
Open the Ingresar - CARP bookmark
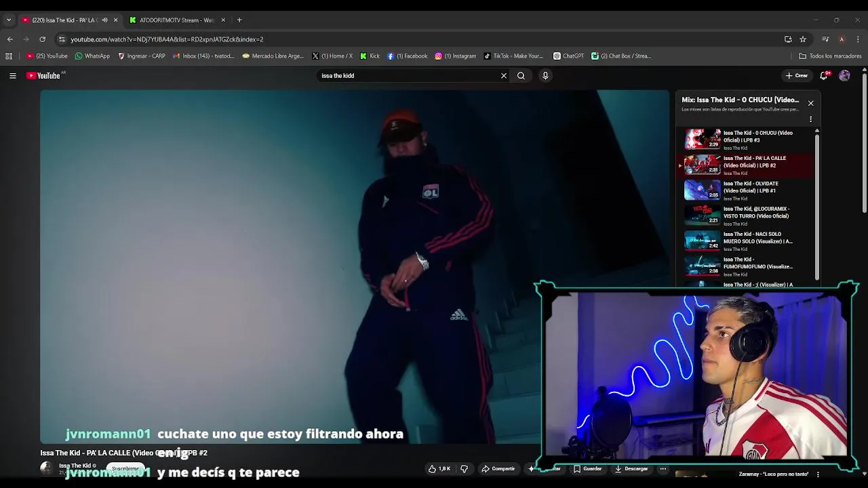click(x=141, y=56)
